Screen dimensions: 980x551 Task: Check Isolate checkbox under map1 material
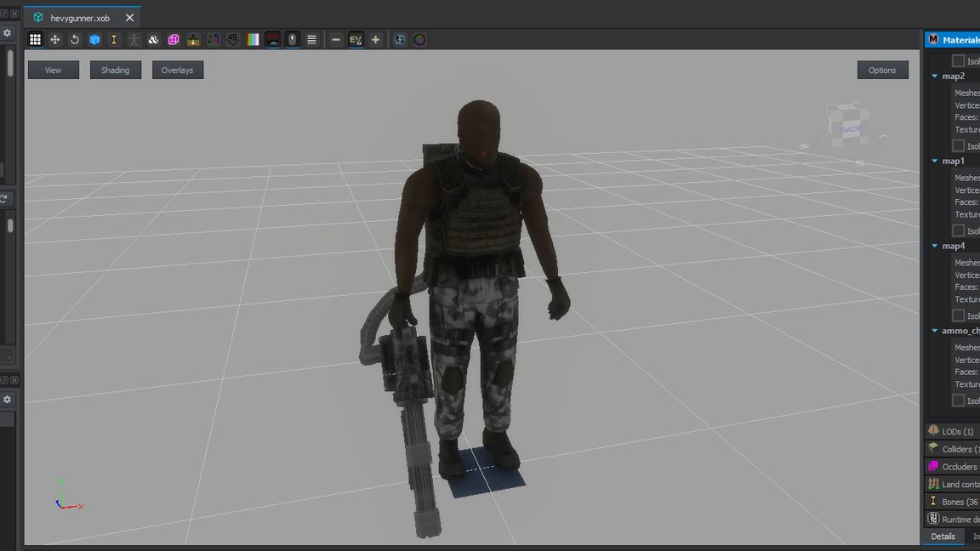958,231
